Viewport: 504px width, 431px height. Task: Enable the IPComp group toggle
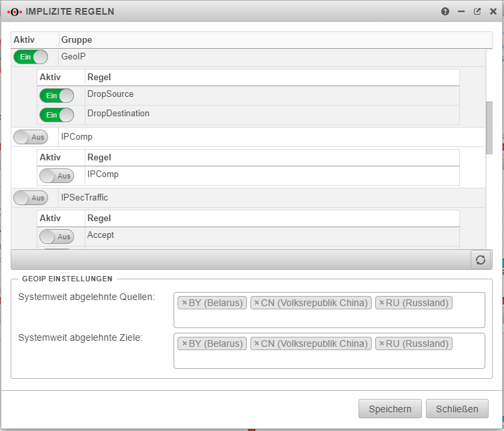(x=30, y=137)
